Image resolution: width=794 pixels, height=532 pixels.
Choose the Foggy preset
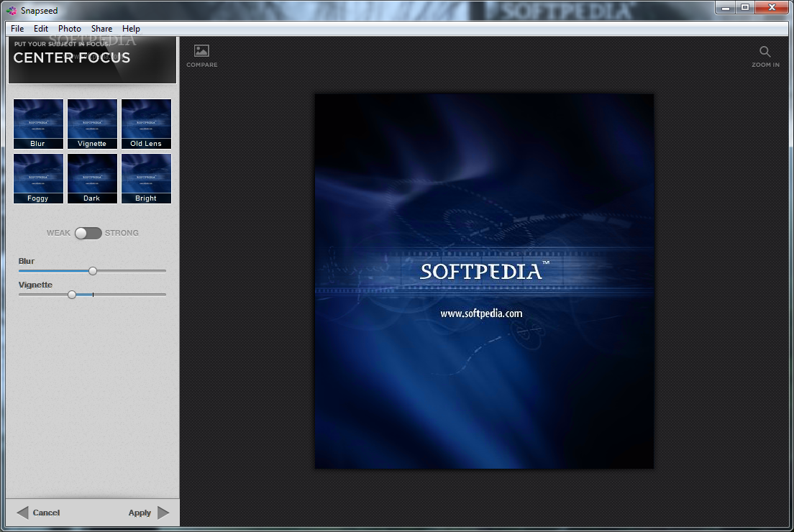click(39, 178)
